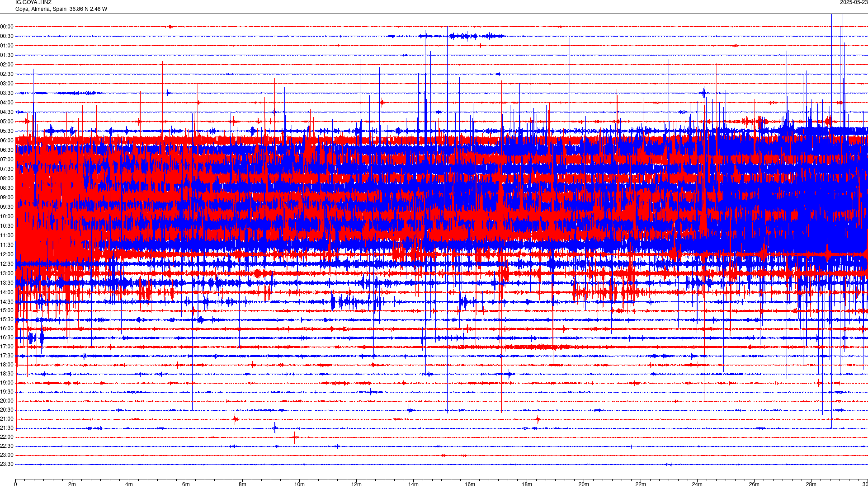
Task: Select the 09:00 time label
Action: point(7,198)
